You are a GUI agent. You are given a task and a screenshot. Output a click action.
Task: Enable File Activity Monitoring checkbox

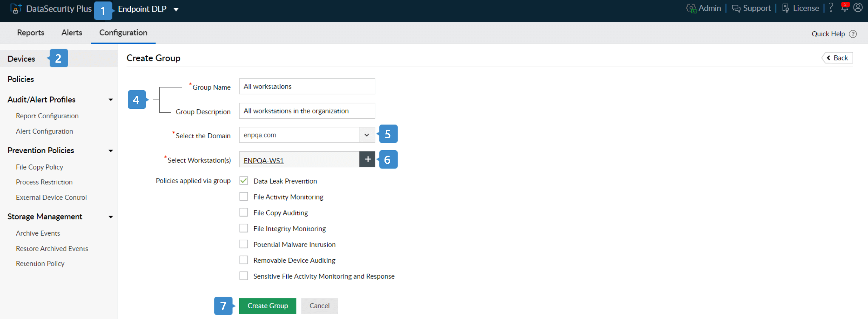[x=244, y=197]
